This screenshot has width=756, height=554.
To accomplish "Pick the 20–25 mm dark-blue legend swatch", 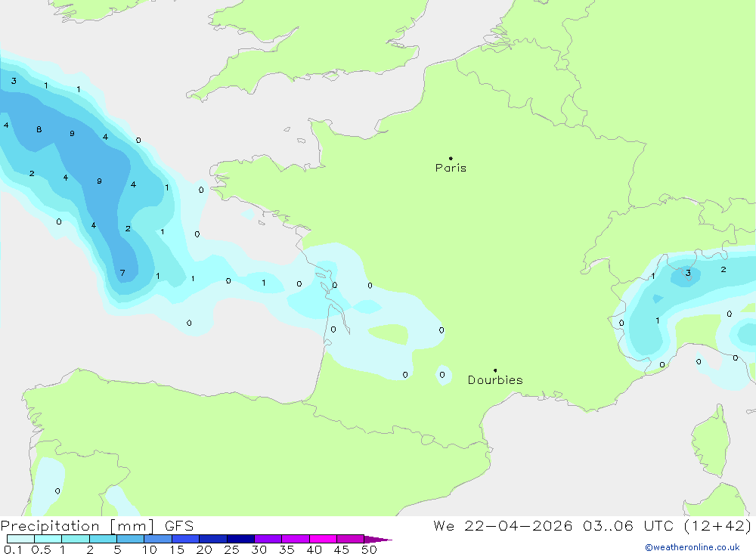I will pos(213,539).
